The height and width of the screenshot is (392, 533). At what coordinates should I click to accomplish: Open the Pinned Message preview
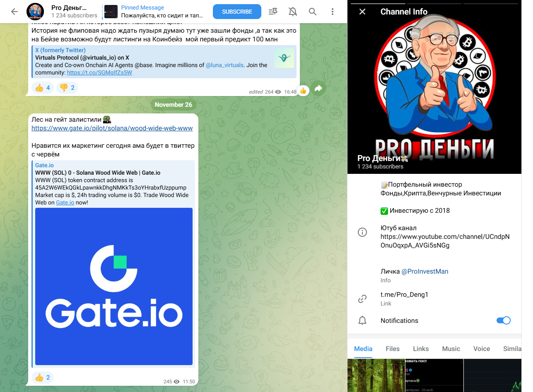[x=154, y=12]
